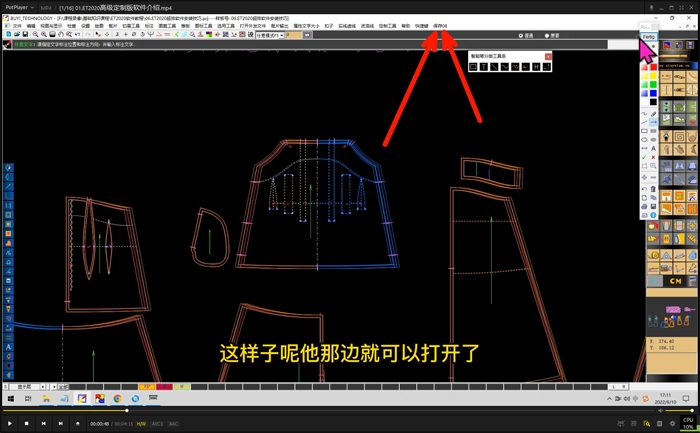Select the right radio option in top bar

547,36
